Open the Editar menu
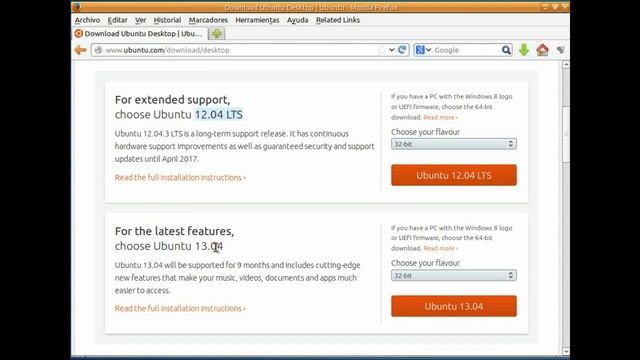This screenshot has width=640, height=360. (x=118, y=20)
